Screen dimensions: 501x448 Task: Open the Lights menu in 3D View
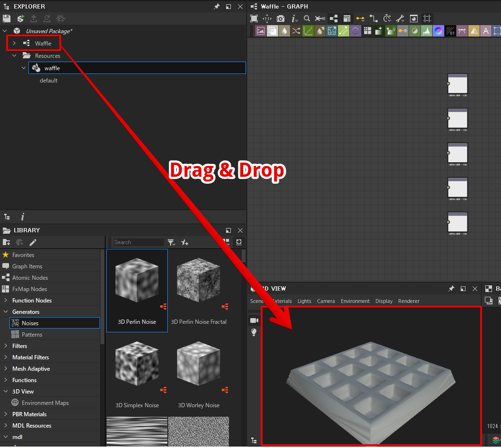(304, 301)
